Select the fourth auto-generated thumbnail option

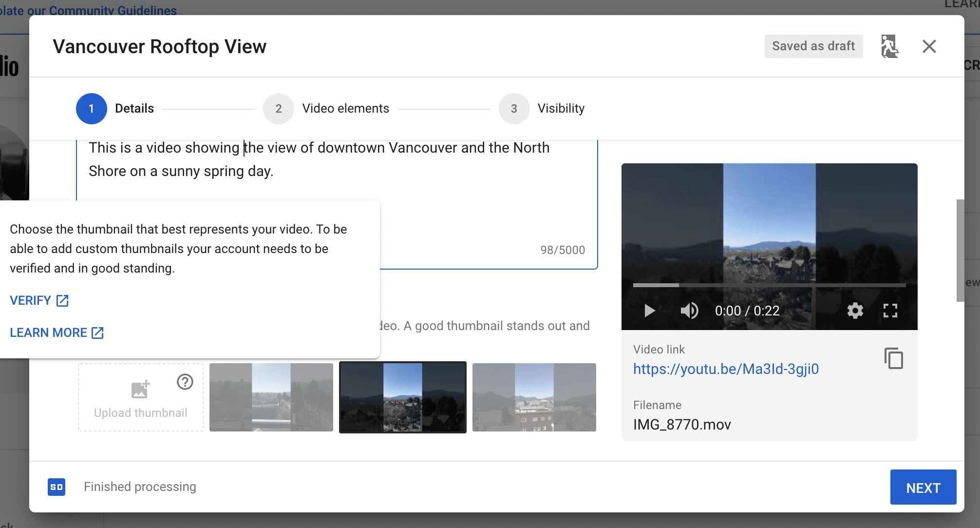point(534,397)
